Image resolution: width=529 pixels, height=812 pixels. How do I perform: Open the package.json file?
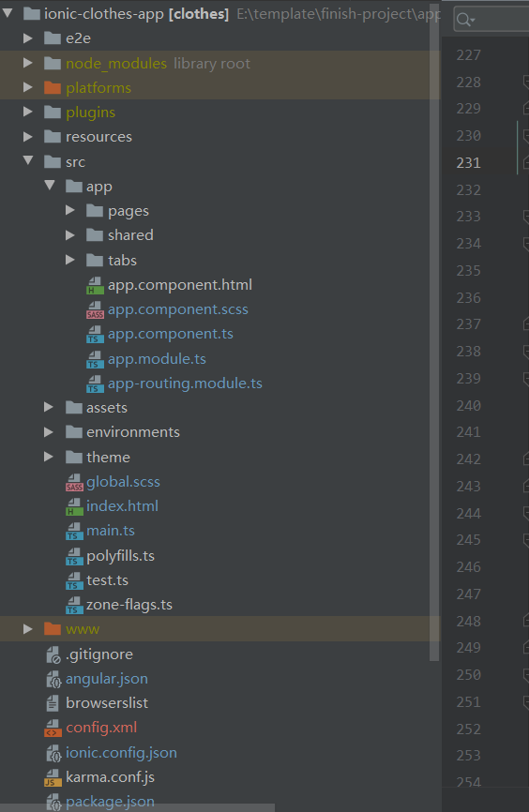(110, 802)
